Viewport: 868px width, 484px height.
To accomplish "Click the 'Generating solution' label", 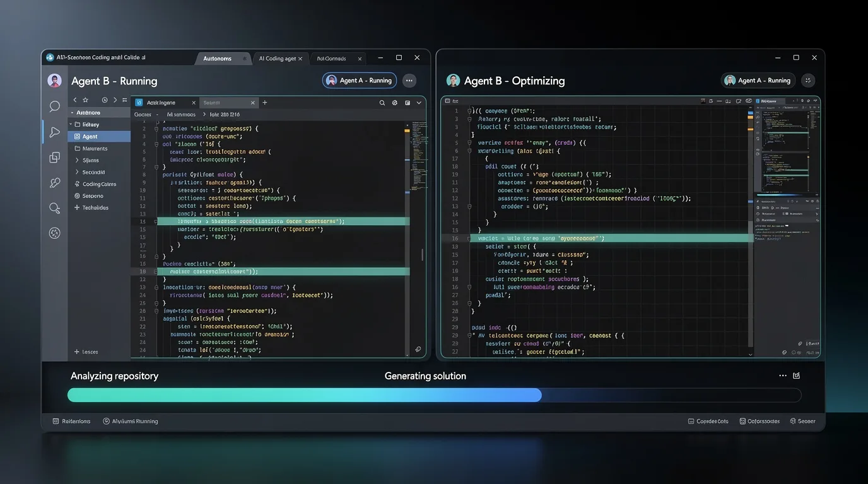I will pos(425,376).
